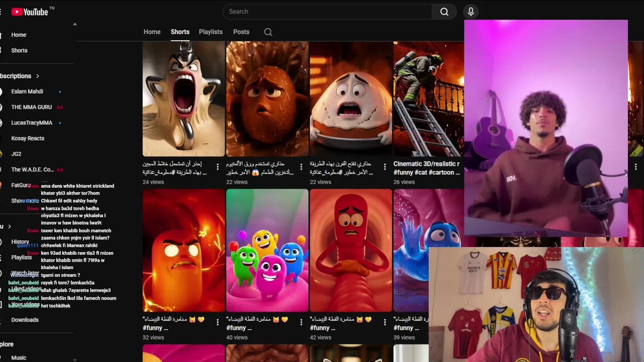Click inside the Search input field

point(327,12)
